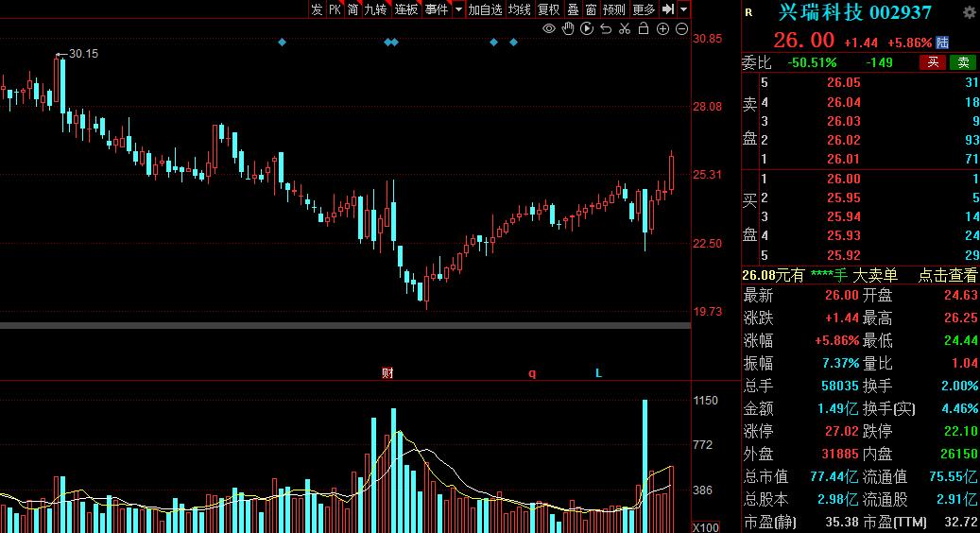Click buy level 5 price 25.92

(844, 255)
